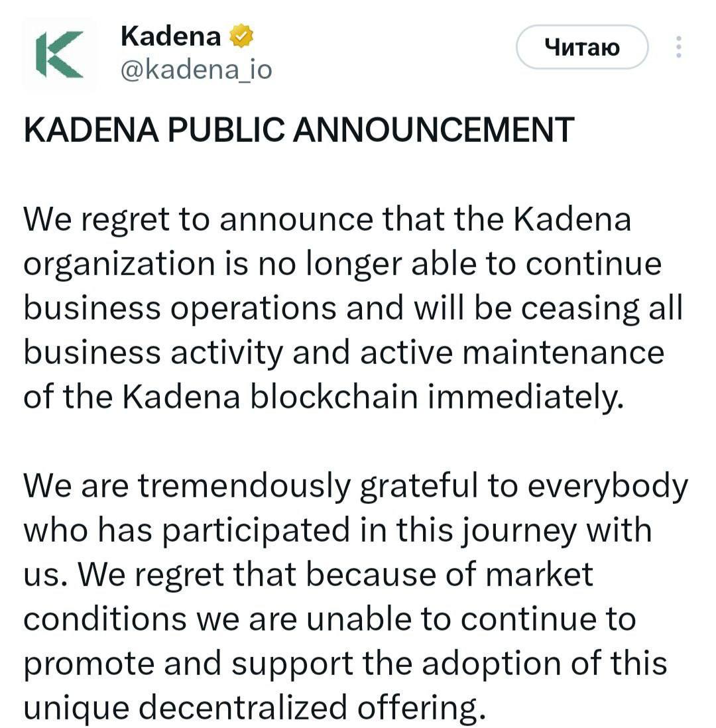Click the line starting 'organization is no longer'
The height and width of the screenshot is (728, 716).
343,264
